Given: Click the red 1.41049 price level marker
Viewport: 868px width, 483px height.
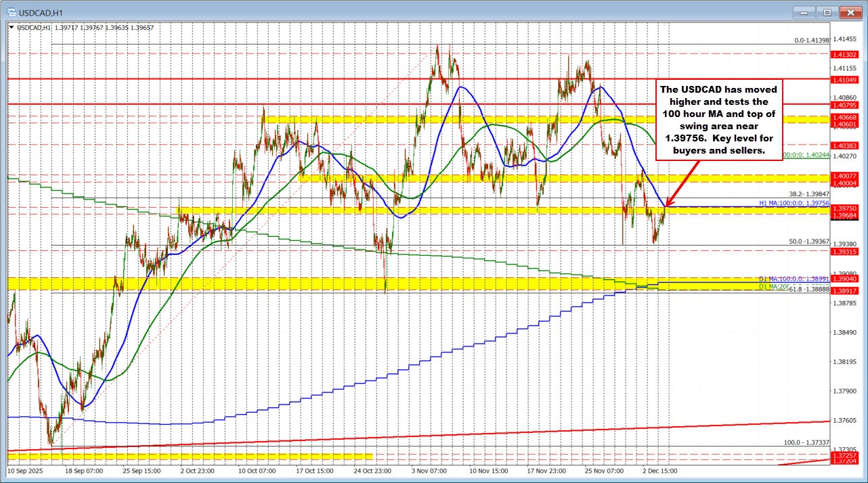Looking at the screenshot, I should click(x=846, y=80).
